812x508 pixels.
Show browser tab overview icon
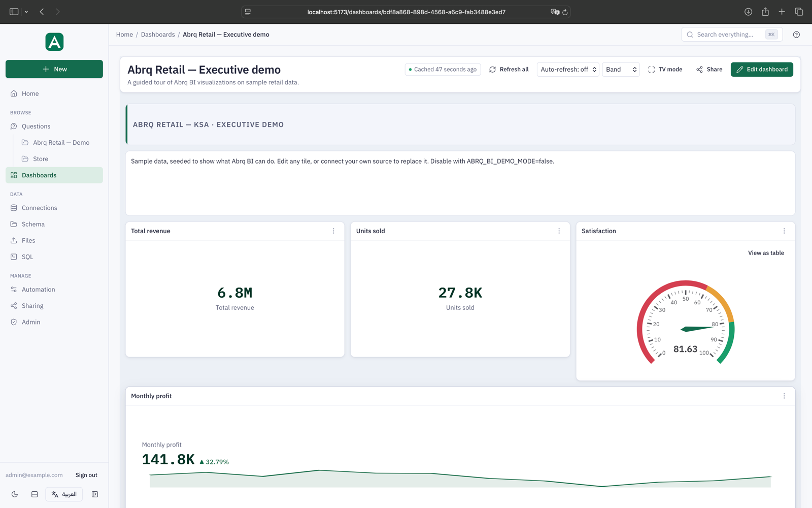tap(799, 12)
